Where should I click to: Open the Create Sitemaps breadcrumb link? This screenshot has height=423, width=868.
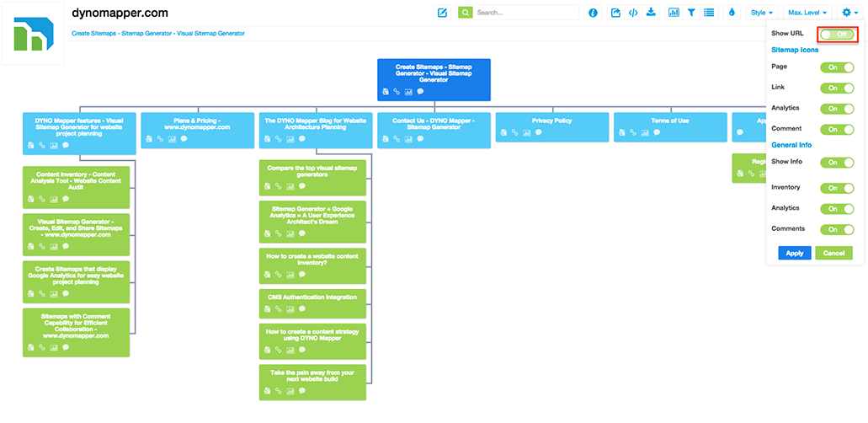tap(157, 34)
